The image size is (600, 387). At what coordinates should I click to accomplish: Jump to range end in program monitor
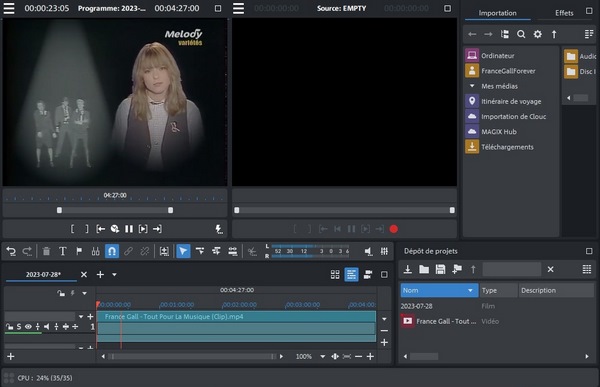coord(157,229)
